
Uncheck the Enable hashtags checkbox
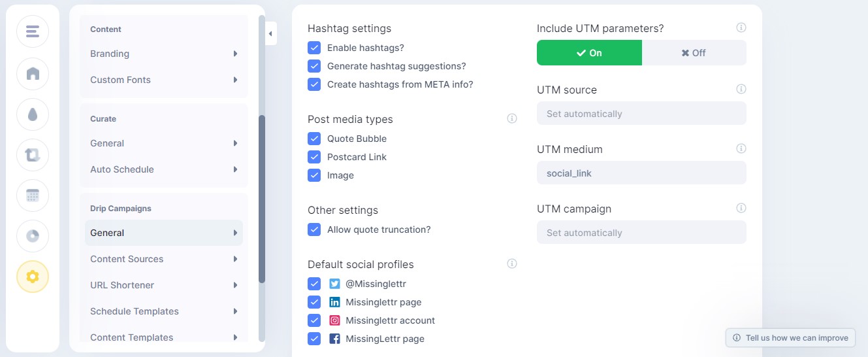tap(314, 48)
